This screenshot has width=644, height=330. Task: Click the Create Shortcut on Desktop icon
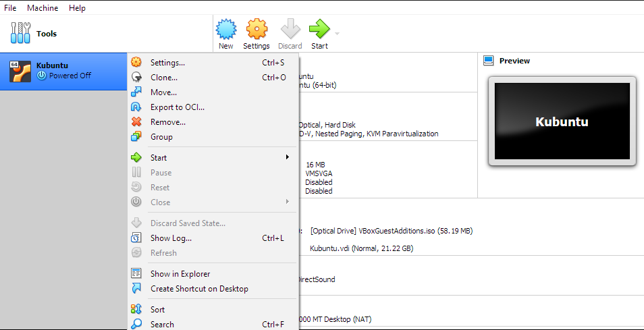(x=136, y=289)
